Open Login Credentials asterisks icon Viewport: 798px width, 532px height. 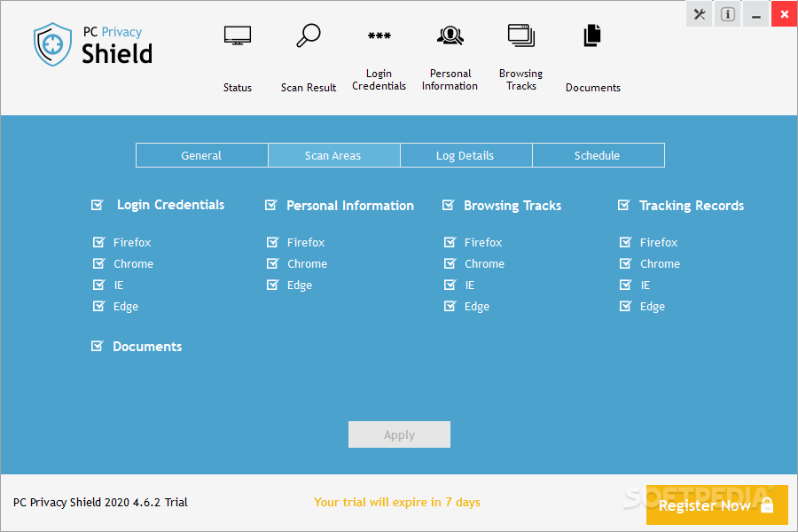(x=379, y=35)
